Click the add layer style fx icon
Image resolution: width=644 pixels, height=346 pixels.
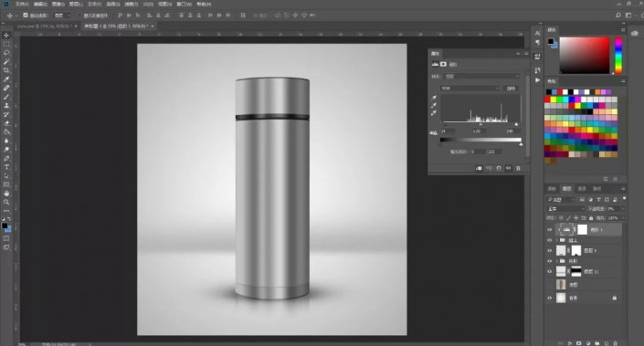571,343
